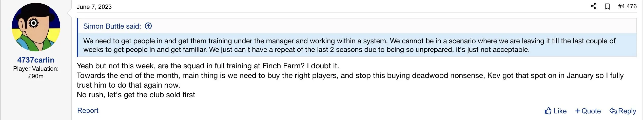Report this post
The height and width of the screenshot is (120, 644).
pyautogui.click(x=88, y=111)
